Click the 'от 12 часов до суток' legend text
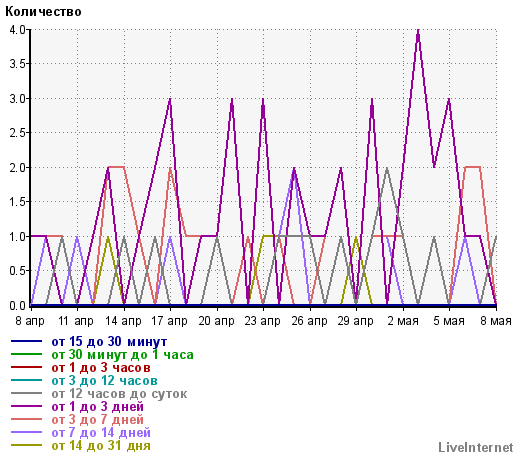 click(119, 394)
